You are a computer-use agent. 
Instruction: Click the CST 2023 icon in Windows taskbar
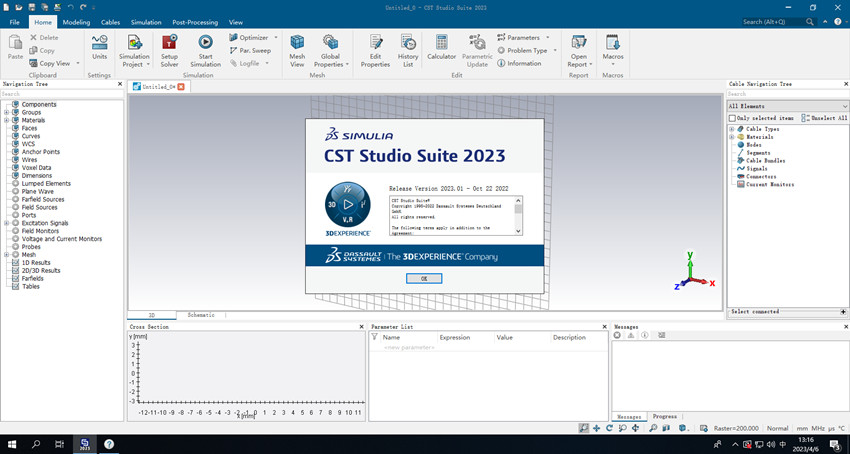85,444
